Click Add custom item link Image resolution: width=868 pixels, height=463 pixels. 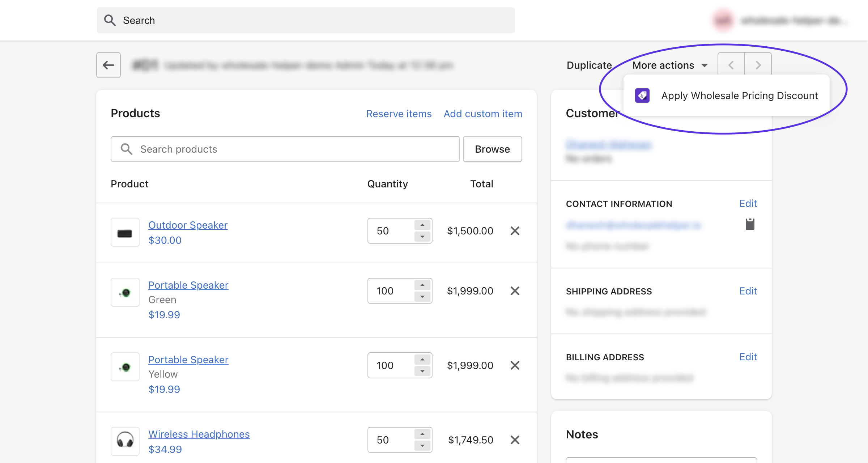[x=482, y=114]
